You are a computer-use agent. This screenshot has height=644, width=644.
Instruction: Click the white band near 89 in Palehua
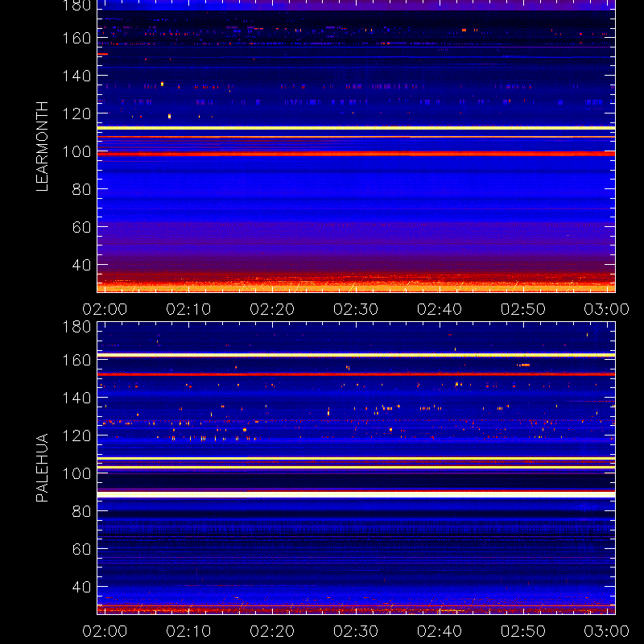coord(356,494)
